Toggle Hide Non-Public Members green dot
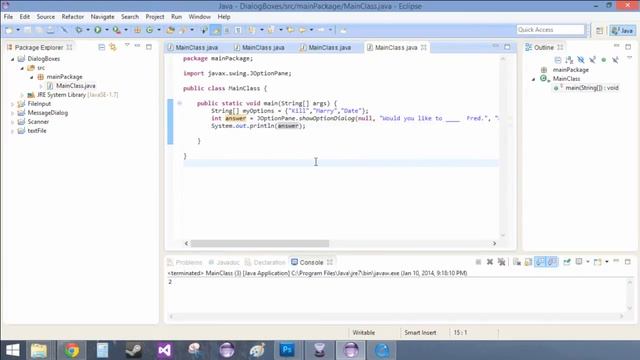The height and width of the screenshot is (360, 640). (604, 60)
